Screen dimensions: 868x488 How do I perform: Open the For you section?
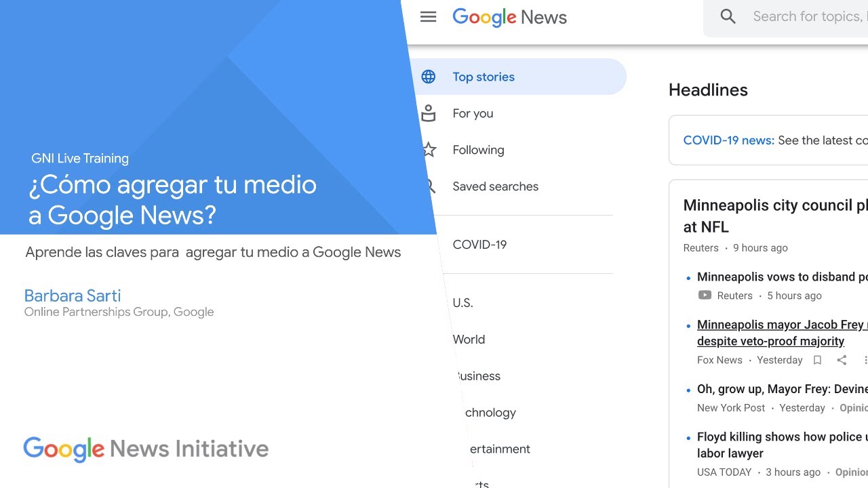(x=473, y=113)
